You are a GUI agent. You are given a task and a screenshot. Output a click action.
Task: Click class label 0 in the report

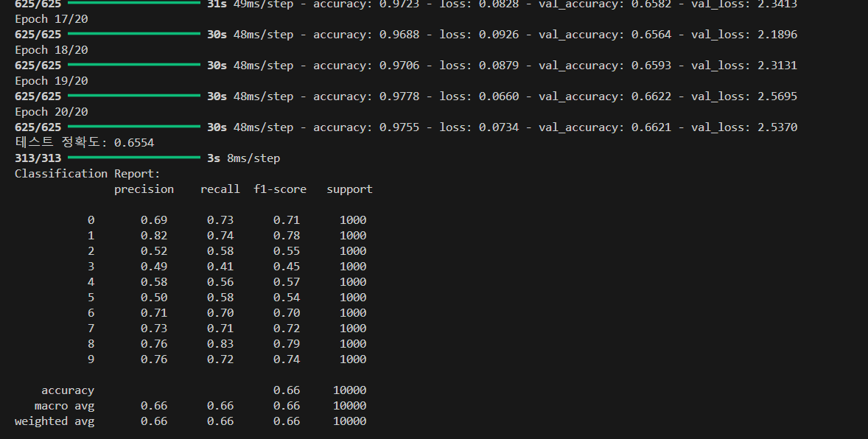91,220
